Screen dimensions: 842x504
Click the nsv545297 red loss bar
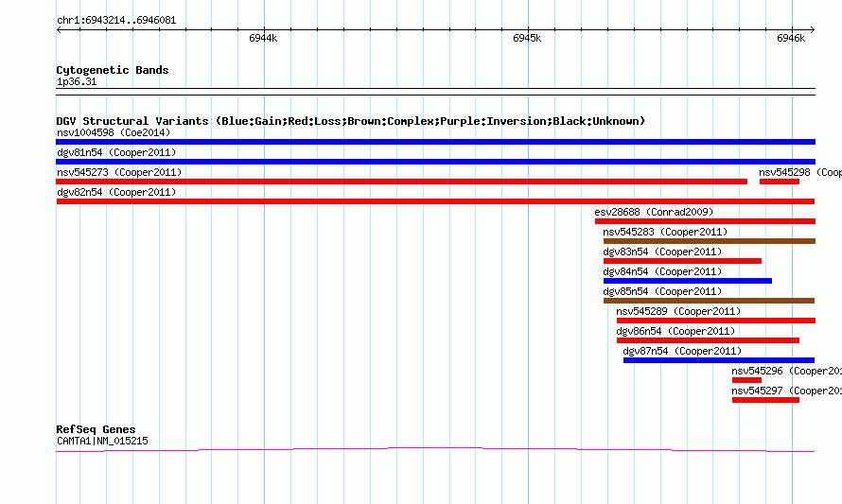765,400
